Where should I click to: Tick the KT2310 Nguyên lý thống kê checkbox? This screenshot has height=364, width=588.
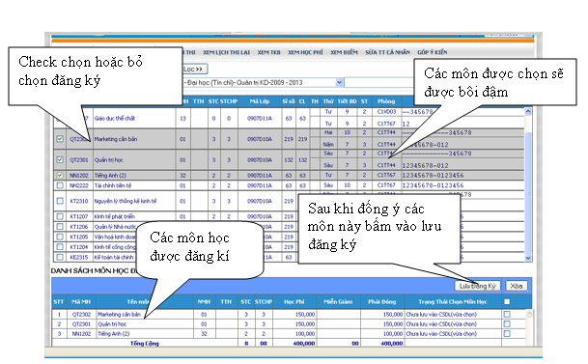[60, 201]
